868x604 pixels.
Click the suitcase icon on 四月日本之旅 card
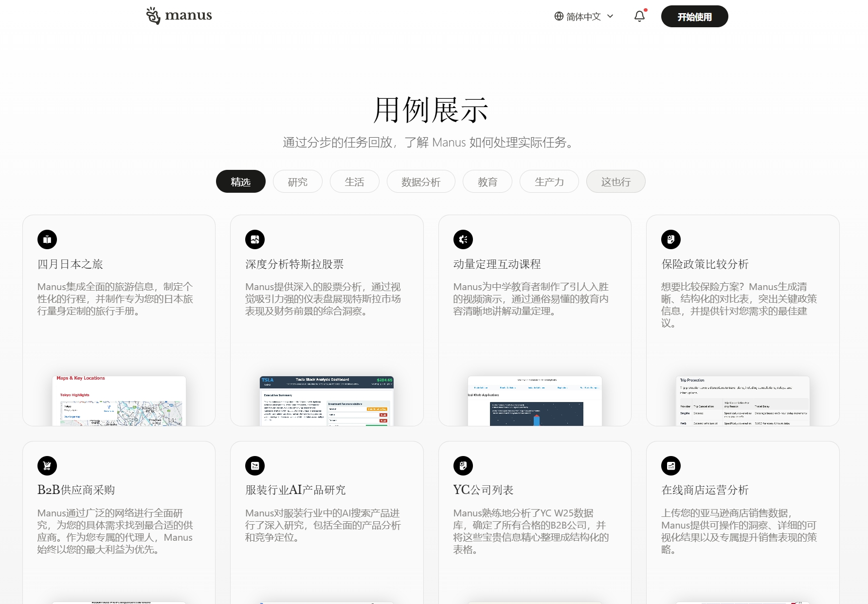(47, 239)
